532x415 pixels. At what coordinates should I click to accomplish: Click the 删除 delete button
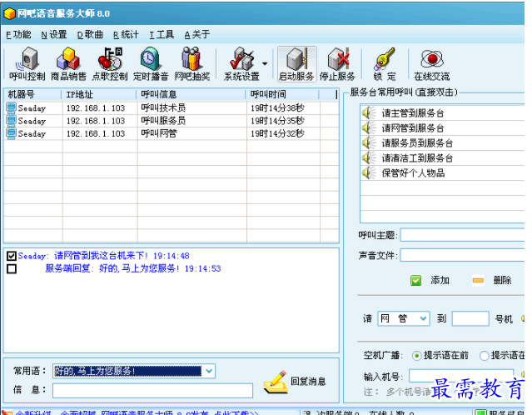[x=492, y=281]
